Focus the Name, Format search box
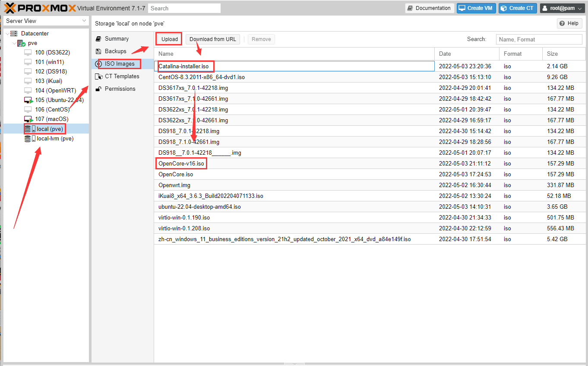Viewport: 588px width, 366px height. [x=539, y=39]
